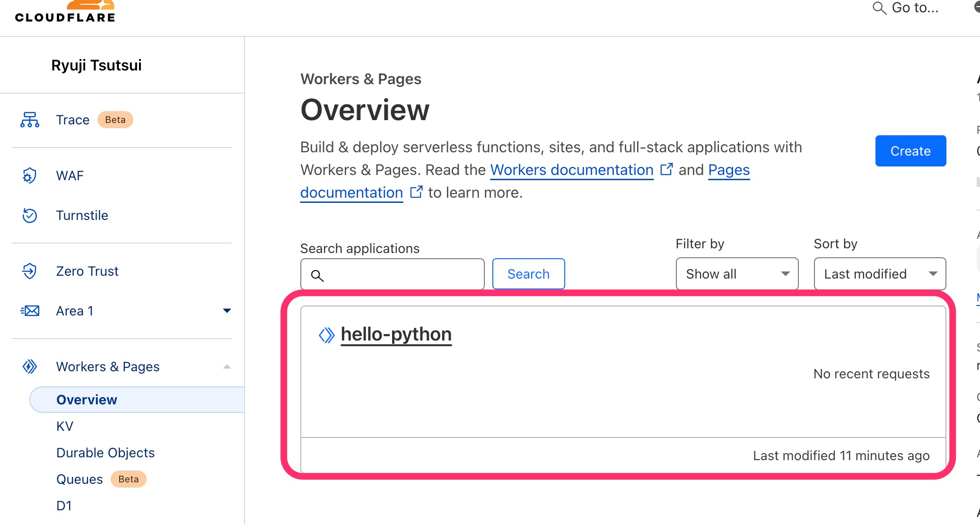The width and height of the screenshot is (980, 524).
Task: Click the hello-python worker icon
Action: [326, 335]
